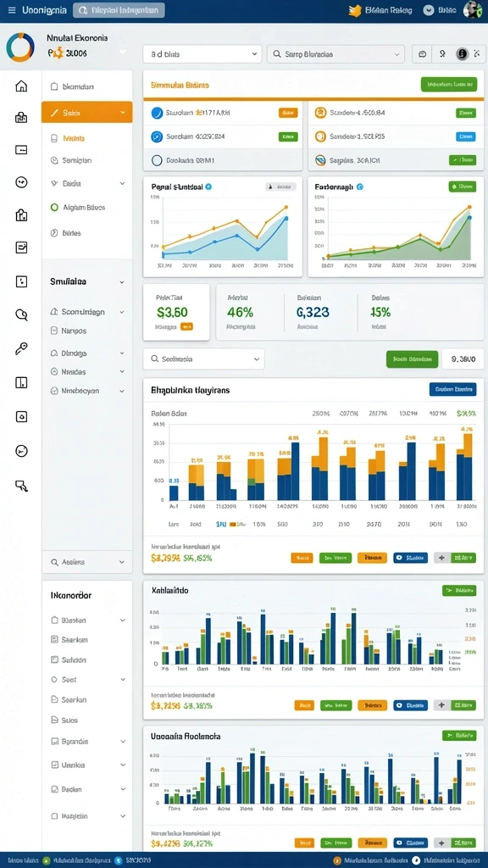Image resolution: width=488 pixels, height=868 pixels.
Task: Open the key icon in left sidebar
Action: point(21,348)
